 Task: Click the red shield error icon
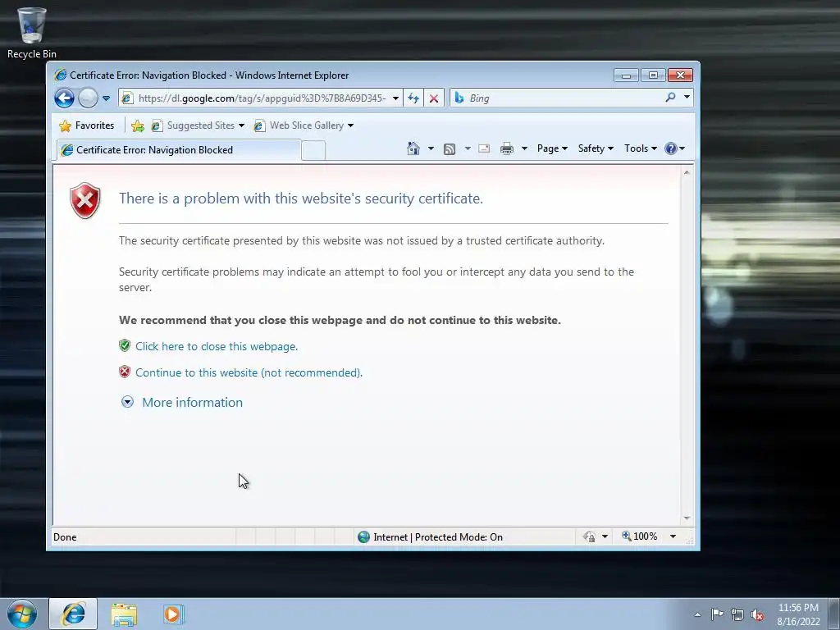(85, 200)
